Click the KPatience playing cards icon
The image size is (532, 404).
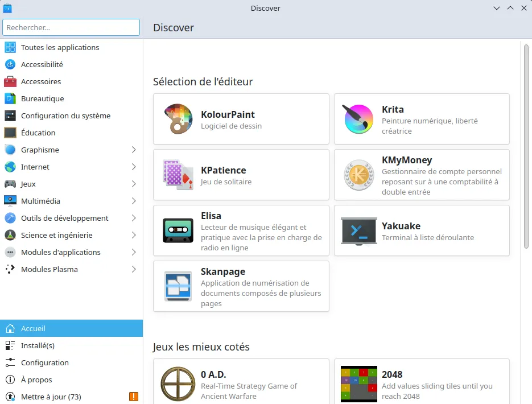click(178, 175)
